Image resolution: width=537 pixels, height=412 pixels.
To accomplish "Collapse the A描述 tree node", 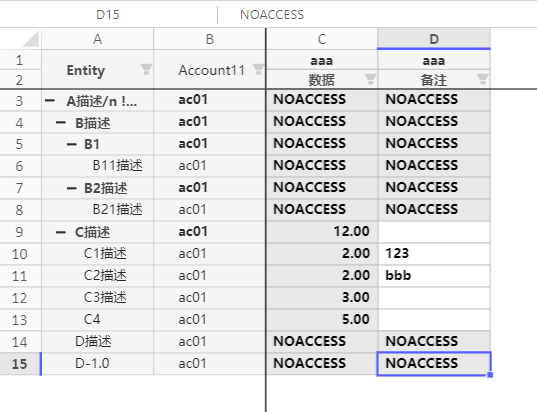I will 50,100.
